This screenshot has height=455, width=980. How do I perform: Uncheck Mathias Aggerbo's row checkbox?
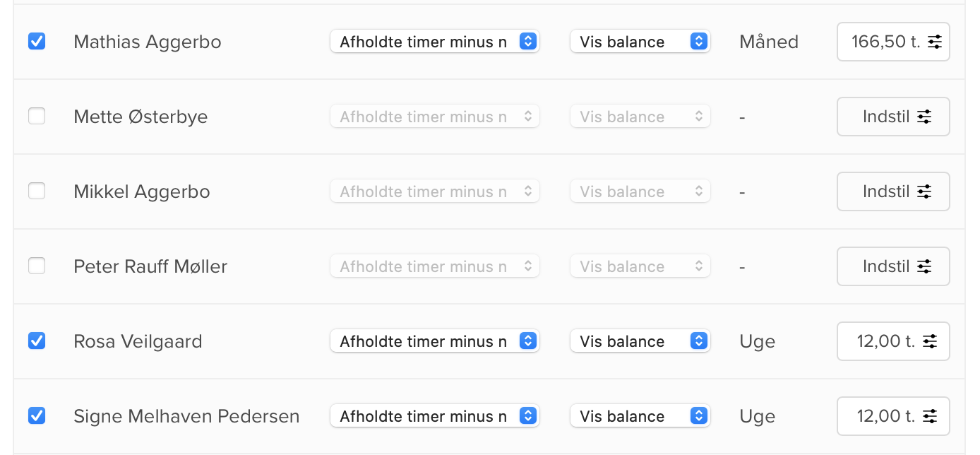tap(37, 41)
